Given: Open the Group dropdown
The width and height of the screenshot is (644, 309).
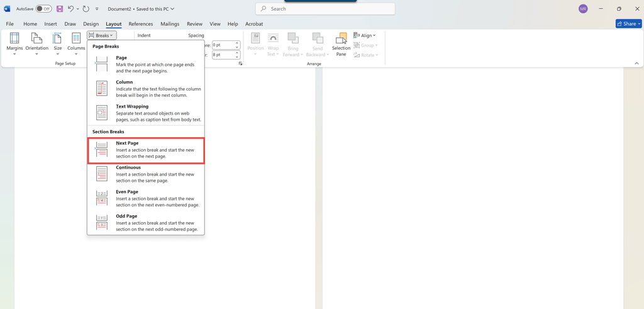Looking at the screenshot, I should (x=365, y=45).
